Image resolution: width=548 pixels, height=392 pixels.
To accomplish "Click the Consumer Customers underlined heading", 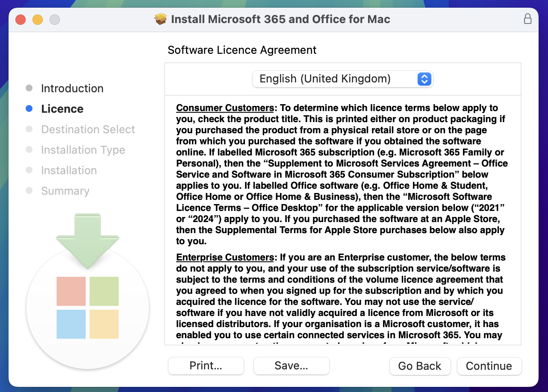I will coord(225,108).
